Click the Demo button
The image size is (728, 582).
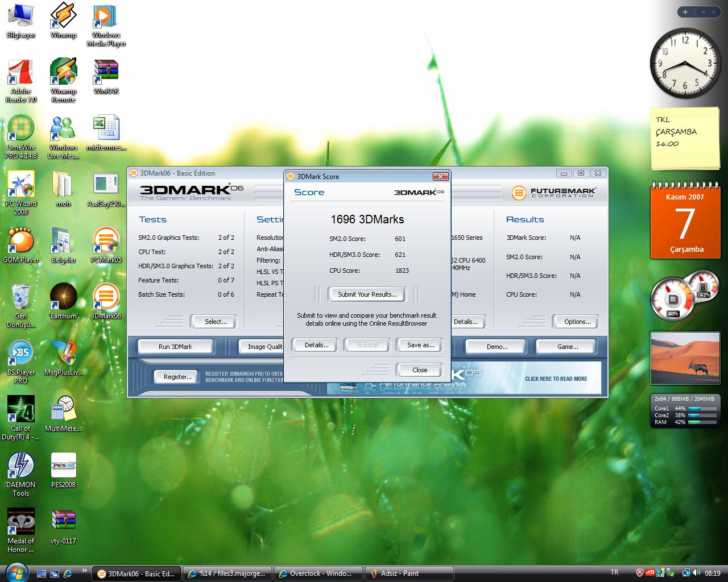point(497,347)
